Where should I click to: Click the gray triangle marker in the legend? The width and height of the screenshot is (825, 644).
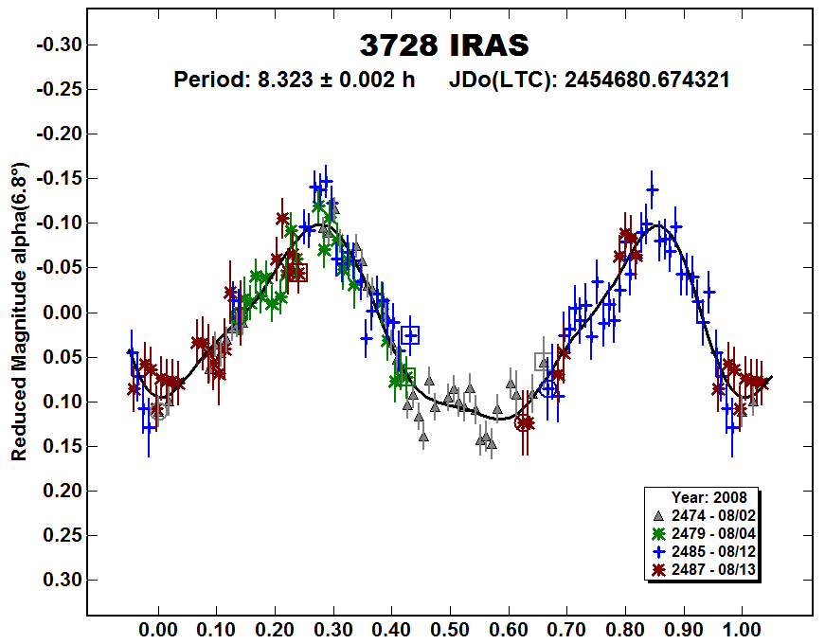[x=658, y=516]
